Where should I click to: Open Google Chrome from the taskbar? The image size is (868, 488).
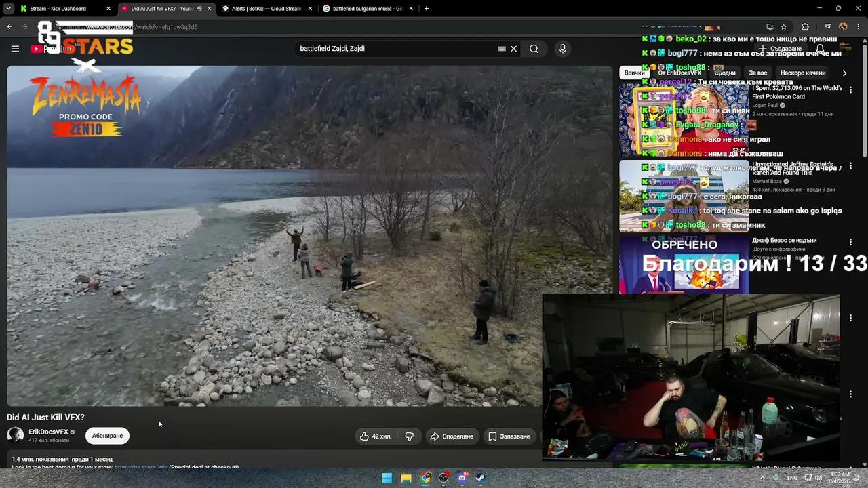coord(425,478)
